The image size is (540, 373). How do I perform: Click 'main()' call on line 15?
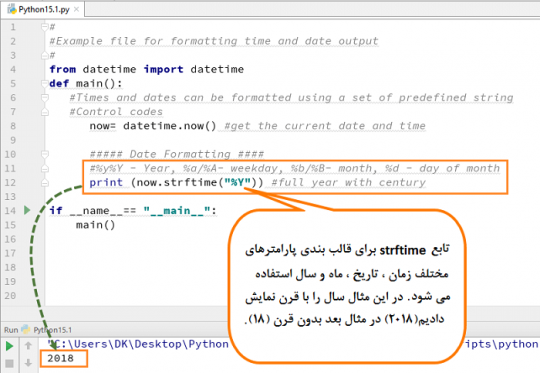[x=95, y=225]
